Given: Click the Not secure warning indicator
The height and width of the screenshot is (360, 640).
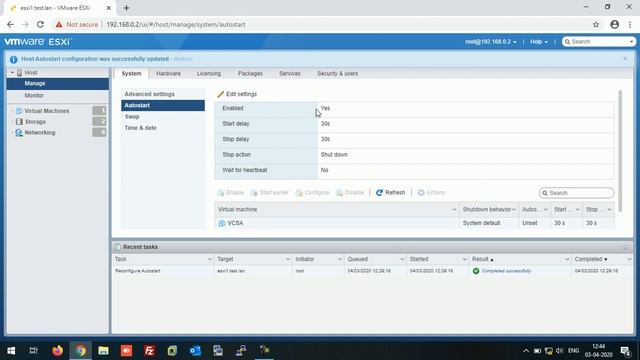Looking at the screenshot, I should 77,24.
